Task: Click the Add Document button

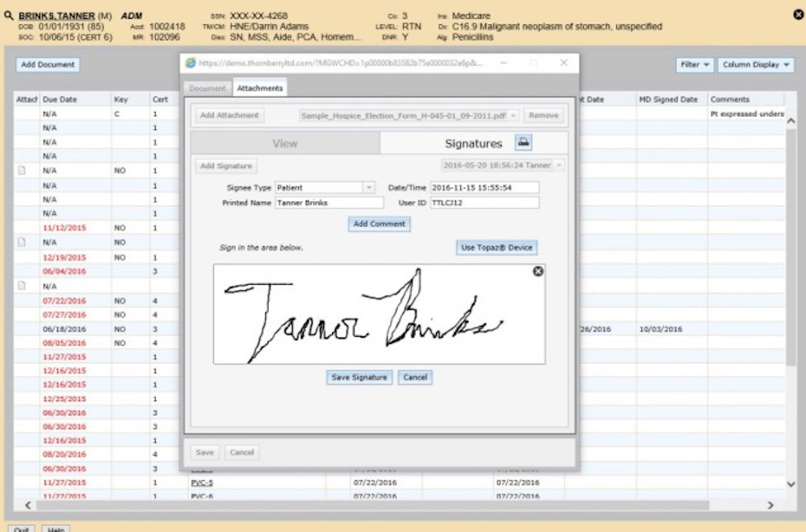Action: coord(47,64)
